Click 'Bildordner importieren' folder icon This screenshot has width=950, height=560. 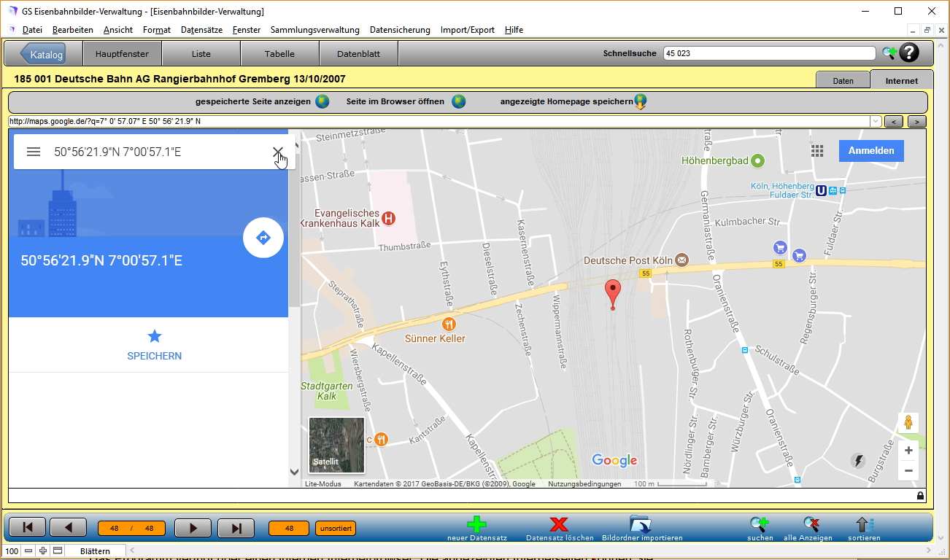[x=641, y=524]
